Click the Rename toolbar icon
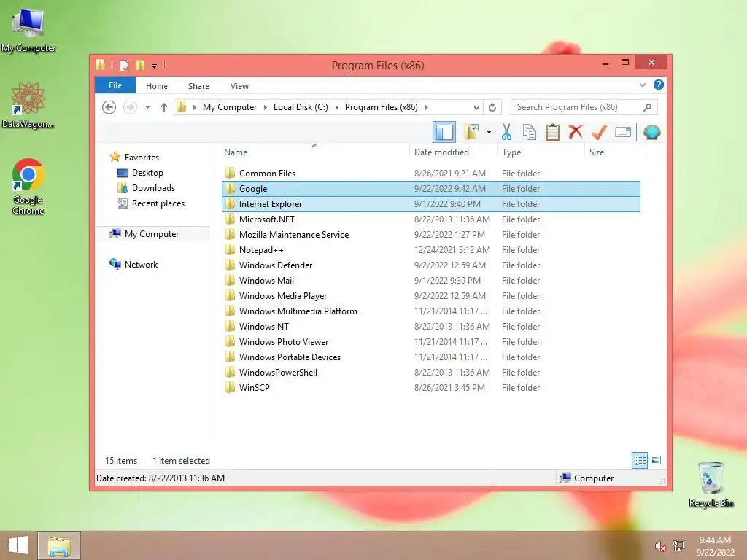The height and width of the screenshot is (560, 747). click(x=623, y=132)
